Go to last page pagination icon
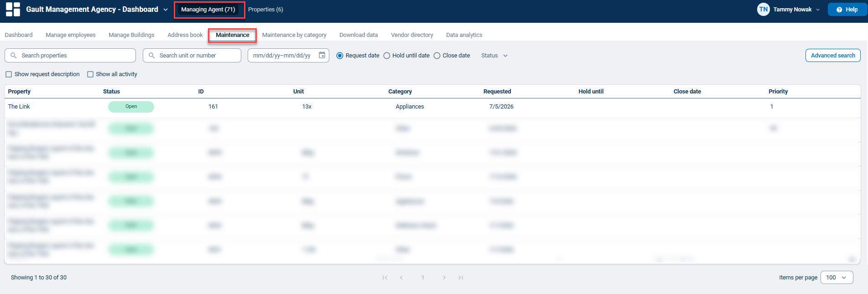Viewport: 868px width, 294px height. [461, 277]
